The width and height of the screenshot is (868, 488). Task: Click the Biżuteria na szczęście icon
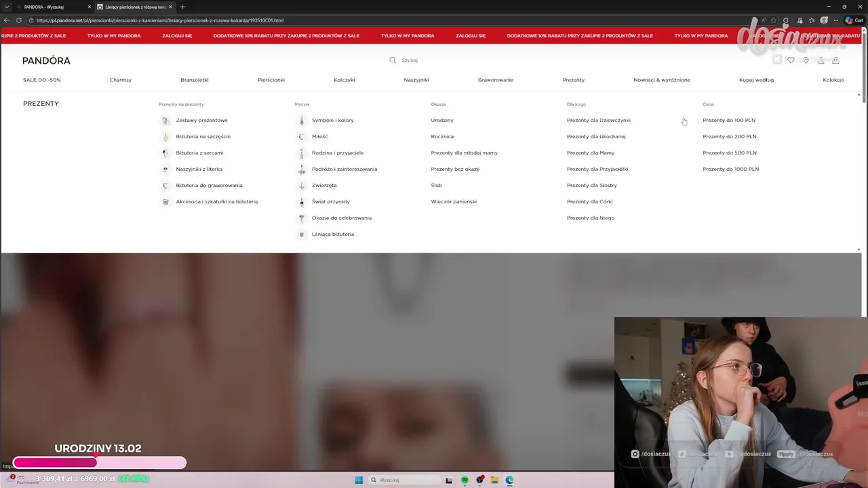165,136
